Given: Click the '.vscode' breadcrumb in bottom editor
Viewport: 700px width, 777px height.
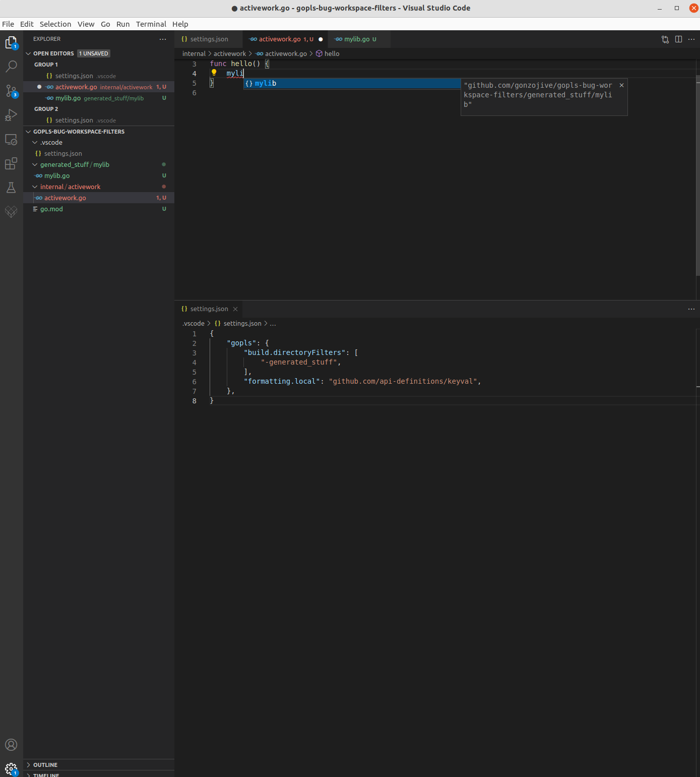Looking at the screenshot, I should 194,323.
